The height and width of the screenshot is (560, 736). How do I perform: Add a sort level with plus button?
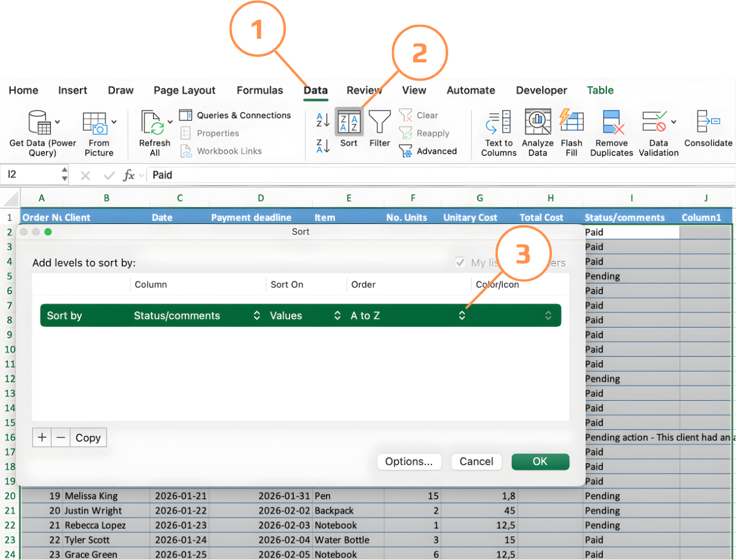click(42, 438)
